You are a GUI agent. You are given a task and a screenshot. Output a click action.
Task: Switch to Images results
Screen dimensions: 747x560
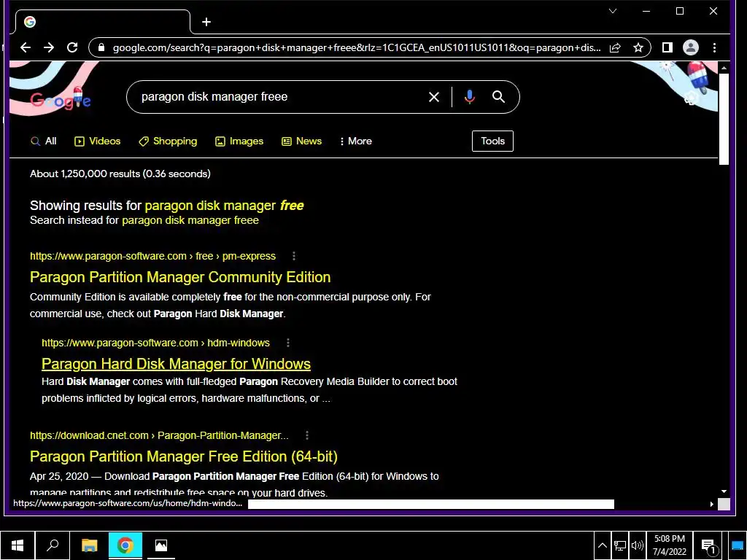239,141
